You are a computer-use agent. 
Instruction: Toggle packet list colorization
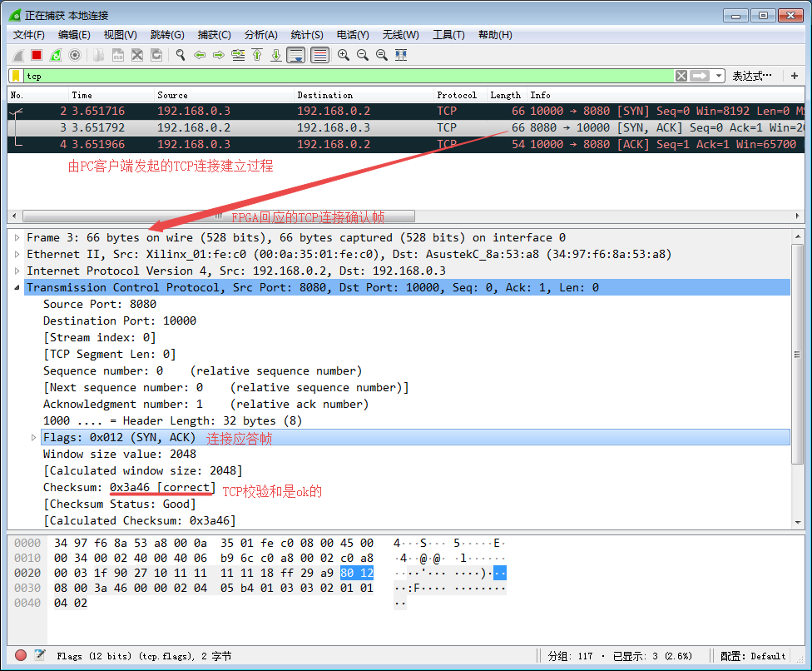[319, 55]
